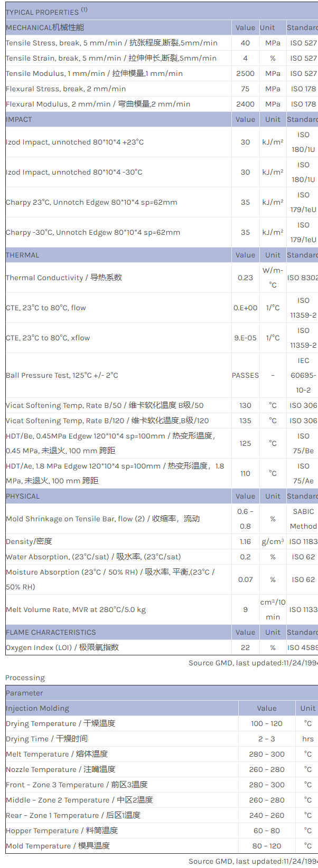Click the TYPICAL PROPERTIES heading
Viewport: 318px width, 868px height.
42,12
